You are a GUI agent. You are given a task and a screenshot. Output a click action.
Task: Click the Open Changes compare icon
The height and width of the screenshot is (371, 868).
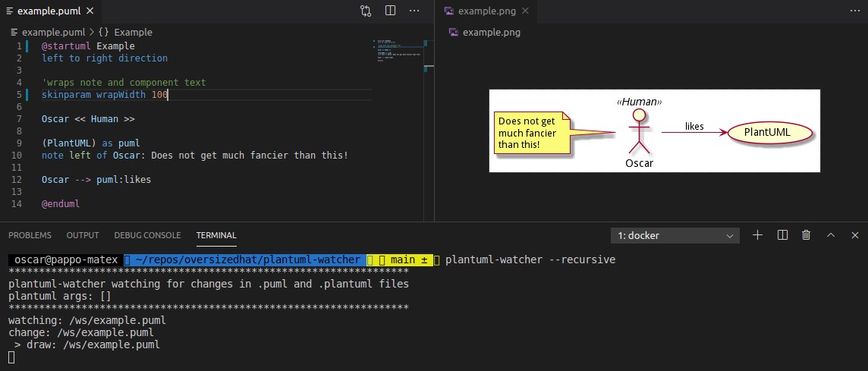click(x=366, y=11)
